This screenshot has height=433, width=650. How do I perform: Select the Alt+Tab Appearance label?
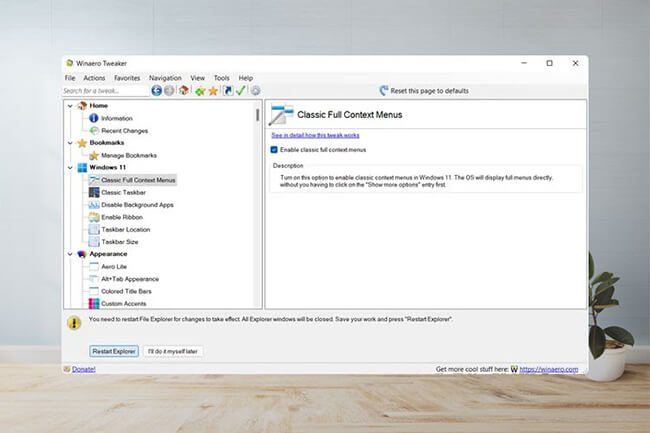pos(130,279)
